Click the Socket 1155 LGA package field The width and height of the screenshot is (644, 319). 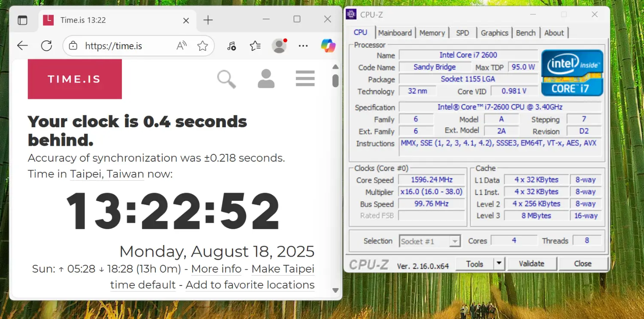(468, 79)
